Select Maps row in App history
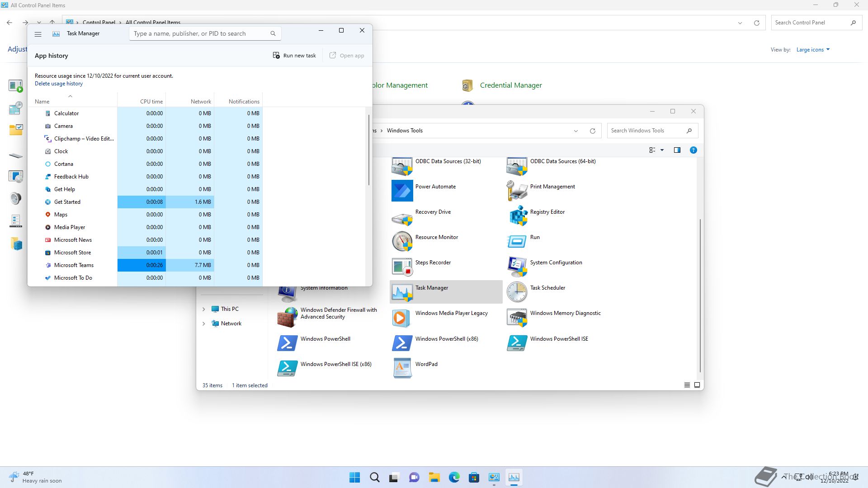868x488 pixels. (146, 215)
